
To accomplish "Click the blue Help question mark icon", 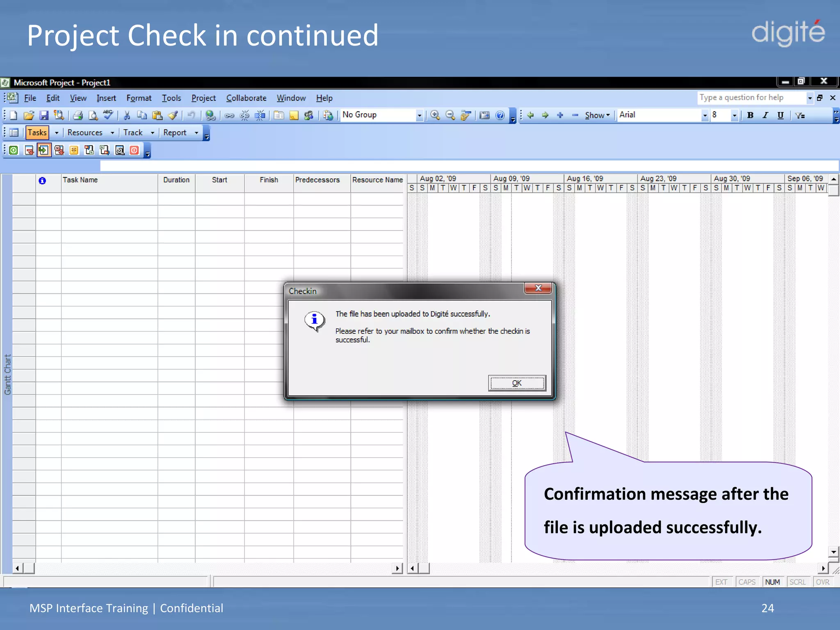I will [500, 115].
